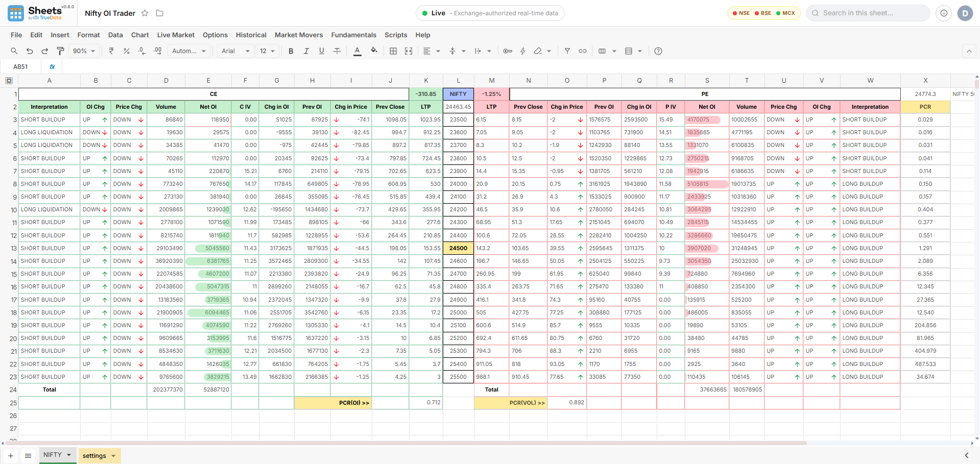Click text direction icon
This screenshot has width=980, height=464.
click(478, 51)
